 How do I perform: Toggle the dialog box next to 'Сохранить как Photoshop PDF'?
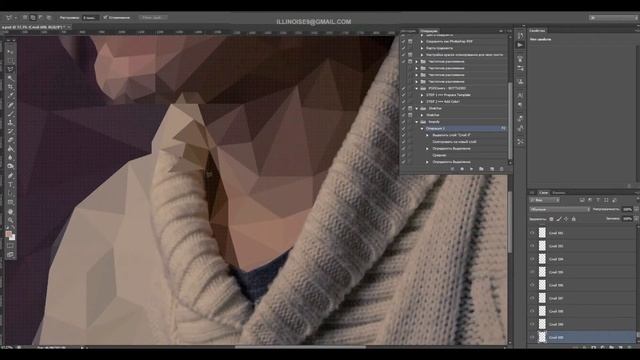point(410,42)
